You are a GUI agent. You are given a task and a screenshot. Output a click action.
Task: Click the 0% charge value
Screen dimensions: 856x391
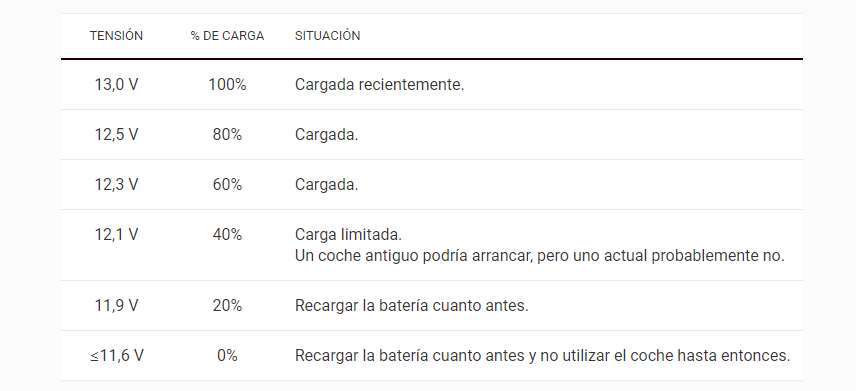coord(227,356)
